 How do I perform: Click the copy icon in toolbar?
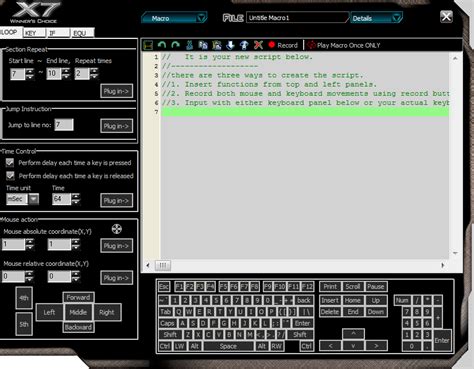click(x=203, y=45)
